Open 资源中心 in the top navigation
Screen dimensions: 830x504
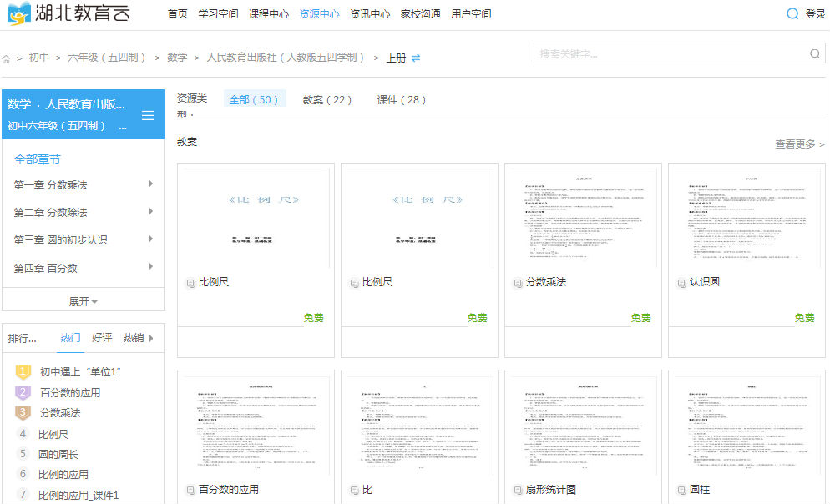pos(319,14)
